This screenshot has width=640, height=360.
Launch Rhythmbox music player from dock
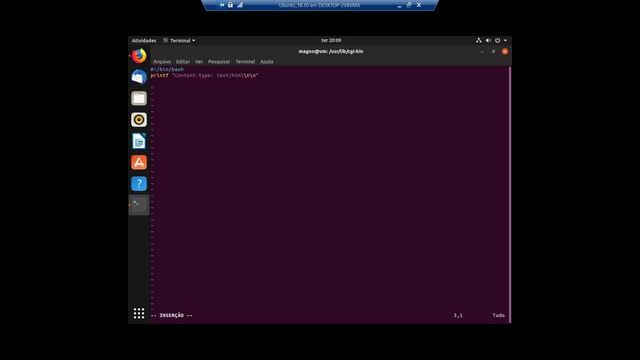139,120
